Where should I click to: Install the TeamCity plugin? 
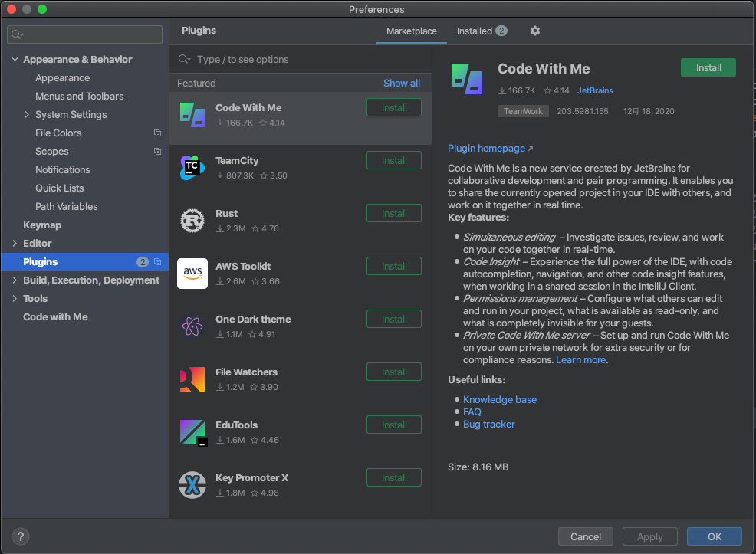(394, 160)
